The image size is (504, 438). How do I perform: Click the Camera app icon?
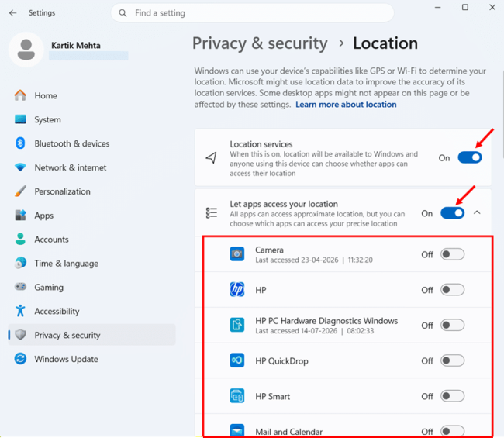click(x=237, y=254)
